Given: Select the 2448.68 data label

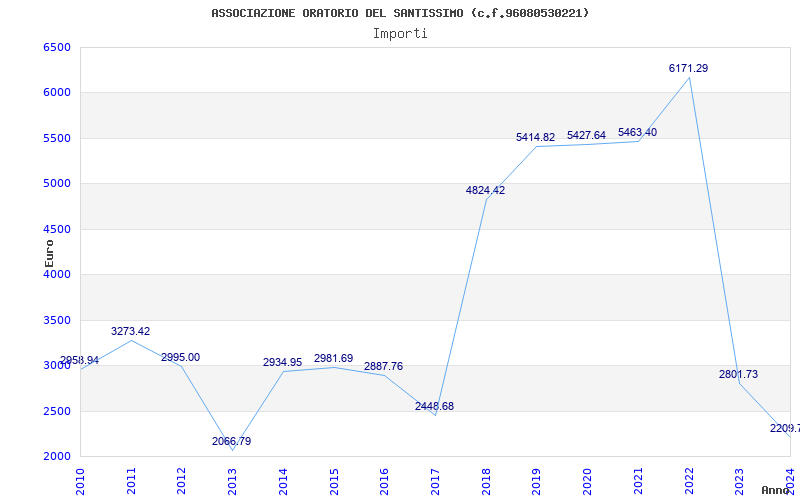Looking at the screenshot, I should (x=434, y=407).
